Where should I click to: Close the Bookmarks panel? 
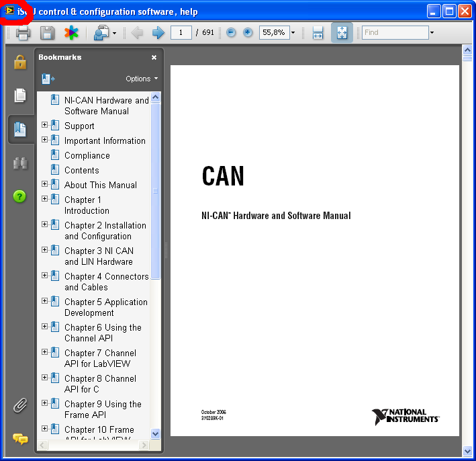click(x=154, y=57)
